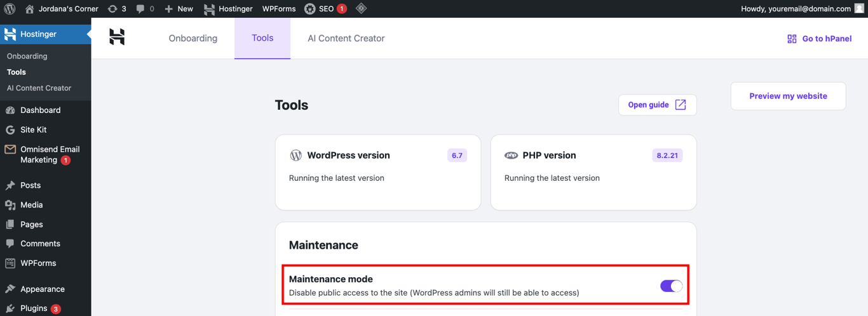The width and height of the screenshot is (868, 316).
Task: Toggle Maintenance mode switch off
Action: (x=672, y=286)
